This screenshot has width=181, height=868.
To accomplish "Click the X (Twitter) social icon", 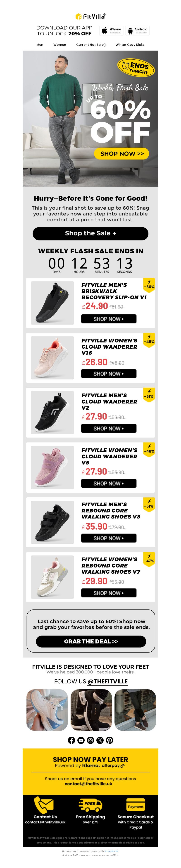I will point(100,740).
